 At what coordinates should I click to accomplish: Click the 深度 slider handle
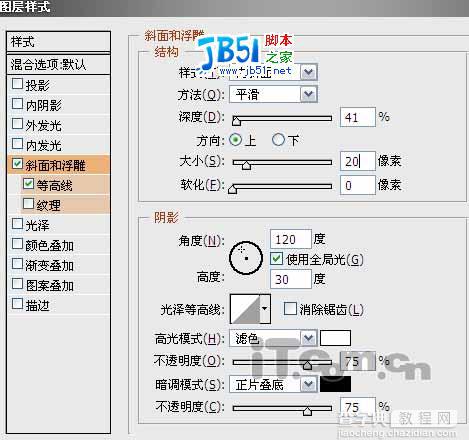[236, 121]
